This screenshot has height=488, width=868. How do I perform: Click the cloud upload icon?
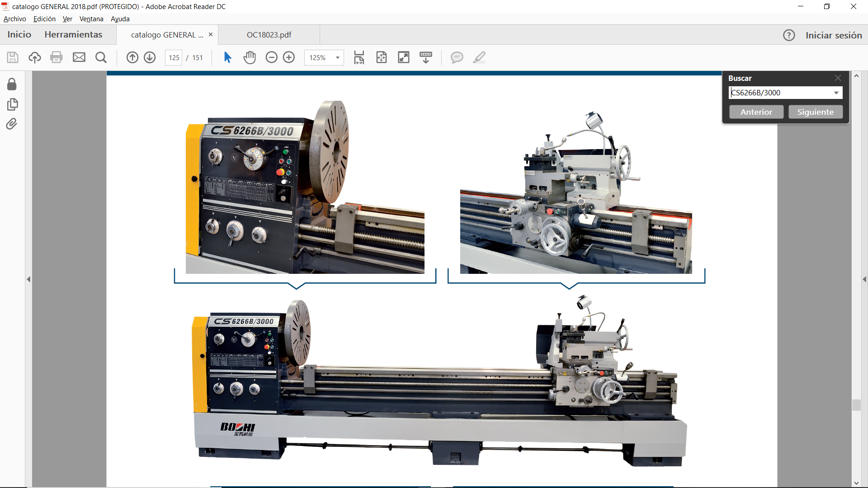tap(35, 57)
